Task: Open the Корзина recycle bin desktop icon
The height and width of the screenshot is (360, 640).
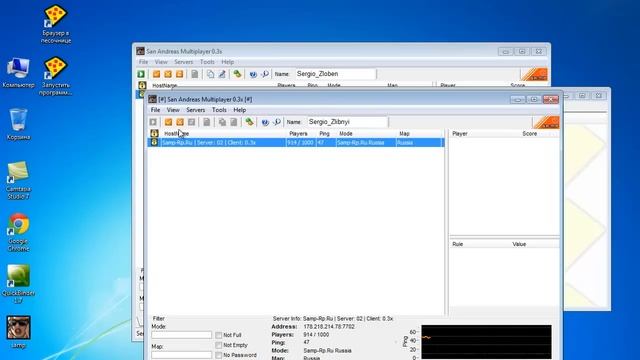Action: [18, 124]
